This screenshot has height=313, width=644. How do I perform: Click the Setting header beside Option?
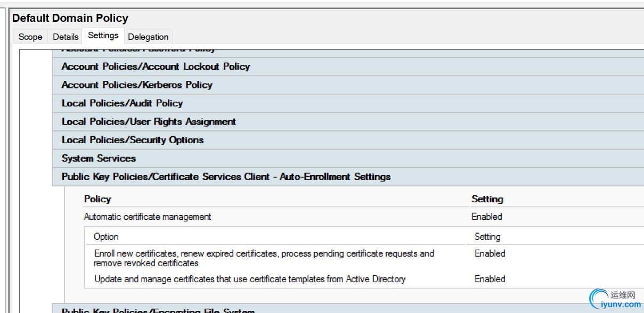tap(487, 237)
